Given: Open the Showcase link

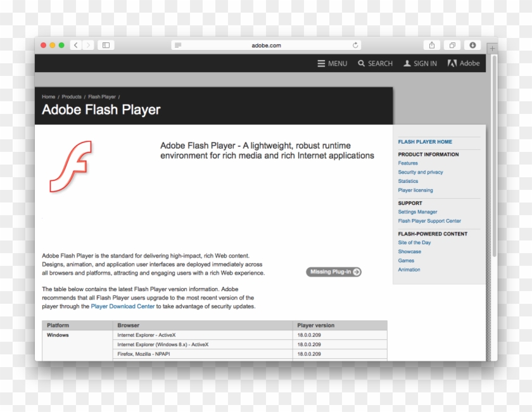Looking at the screenshot, I should pos(410,252).
